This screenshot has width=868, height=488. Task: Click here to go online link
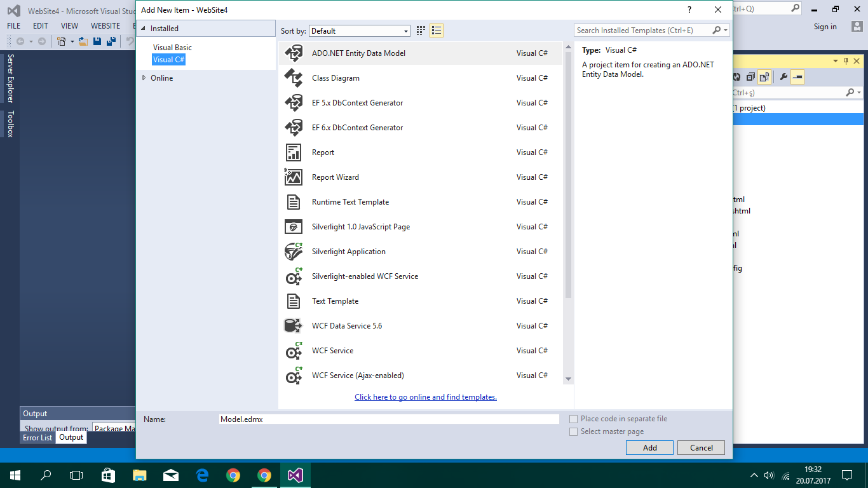426,397
